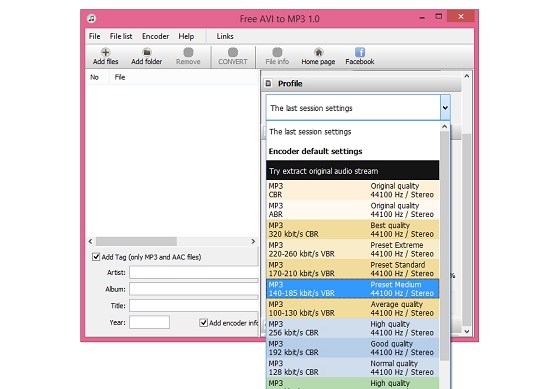The width and height of the screenshot is (550, 389).
Task: Open the Help menu
Action: coord(186,36)
